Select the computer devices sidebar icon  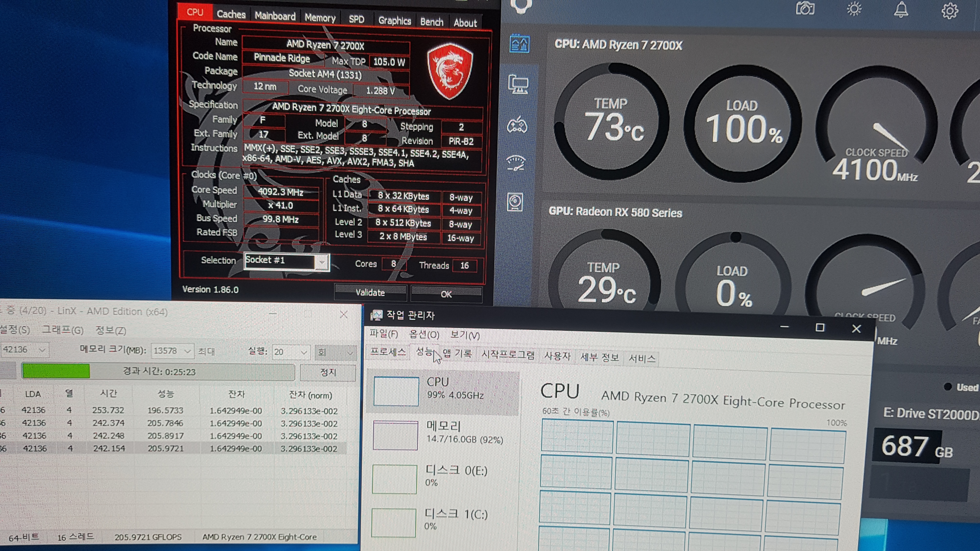coord(518,84)
